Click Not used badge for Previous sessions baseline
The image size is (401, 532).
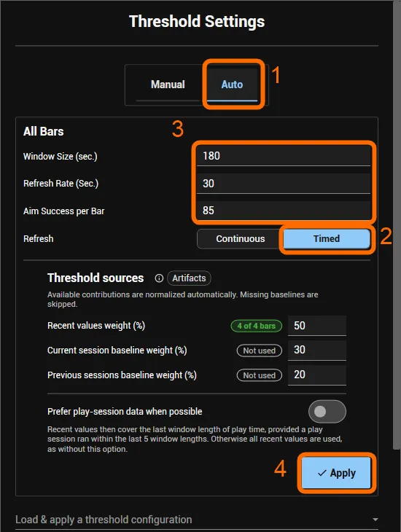point(260,375)
